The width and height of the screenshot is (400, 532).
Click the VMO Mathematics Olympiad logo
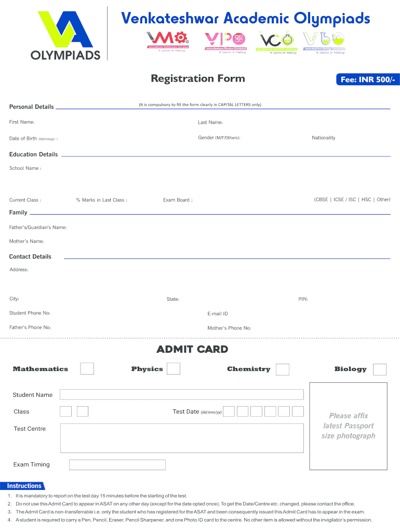[x=167, y=42]
